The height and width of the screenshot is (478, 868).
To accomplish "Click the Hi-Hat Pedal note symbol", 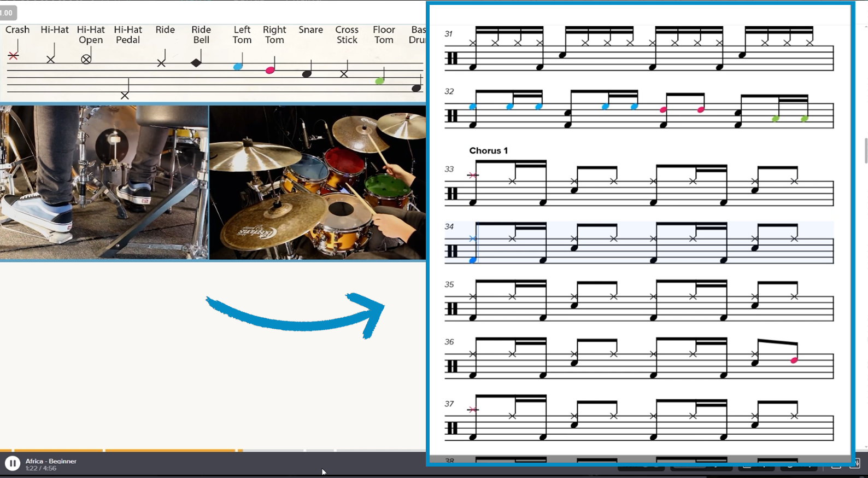I will 125,96.
